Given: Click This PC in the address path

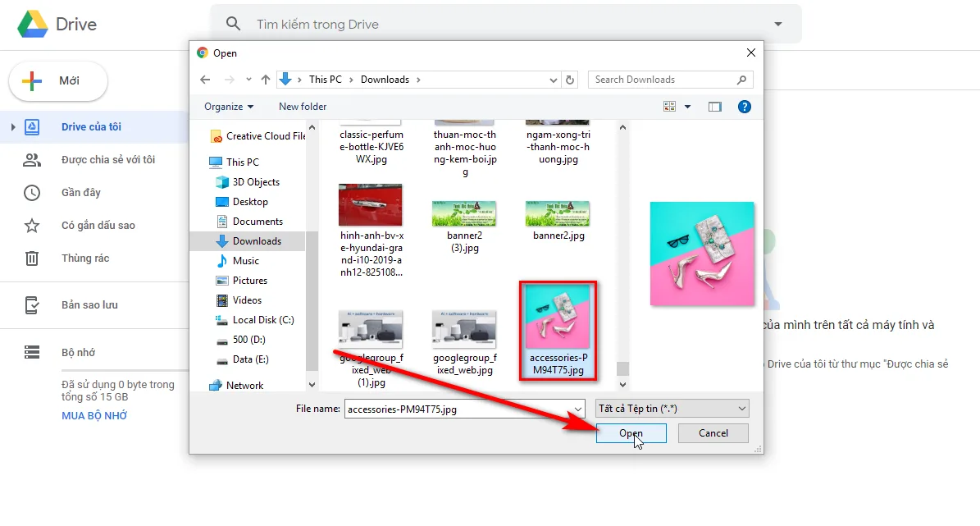Looking at the screenshot, I should click(x=325, y=80).
